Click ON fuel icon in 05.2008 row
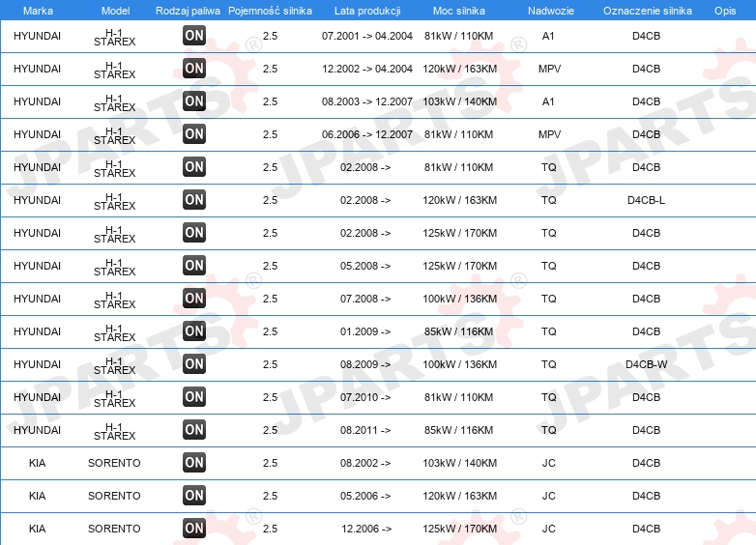The height and width of the screenshot is (545, 756). pyautogui.click(x=194, y=265)
